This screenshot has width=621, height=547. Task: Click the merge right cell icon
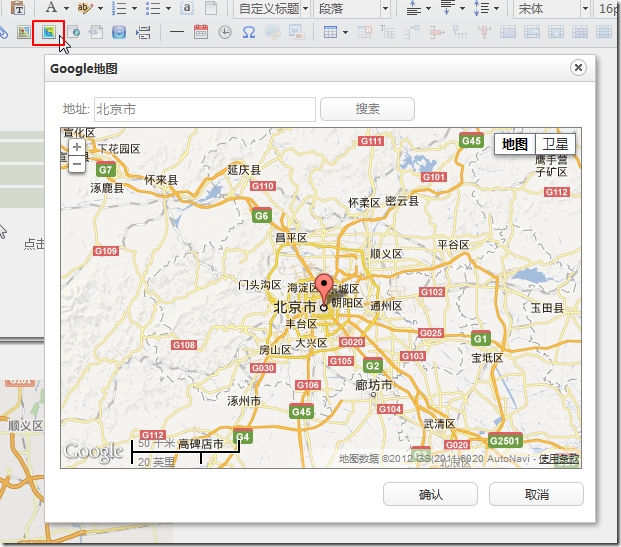(x=532, y=32)
